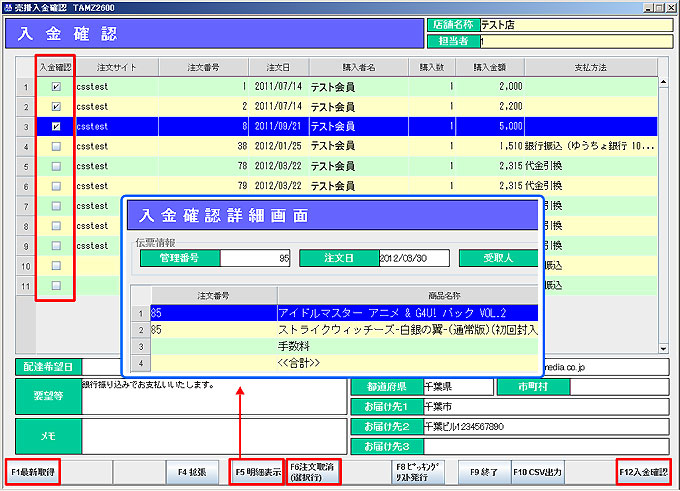
Task: Click order date 2012/01/25 cell
Action: [279, 147]
